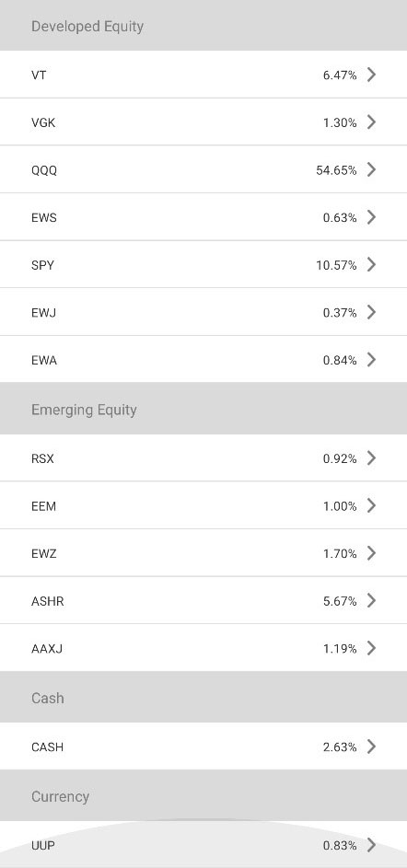Open the UUP currency row
Viewport: 407px width, 868px height.
coord(203,845)
